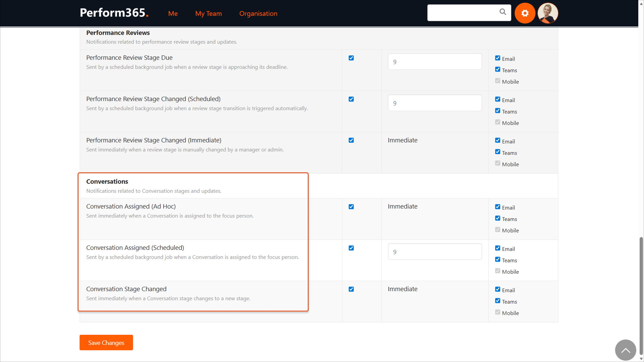Click the Save Changes button
Screen dimensions: 644x362
pos(106,343)
